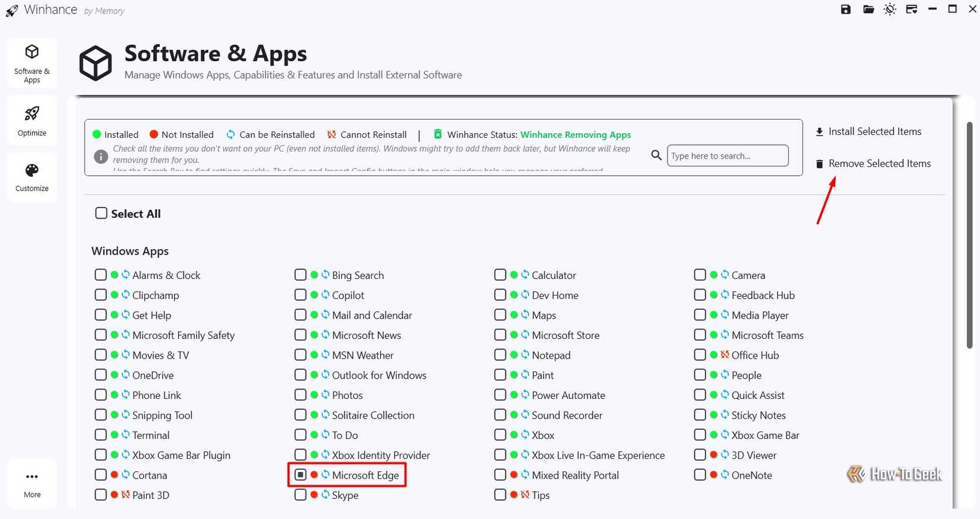Screen dimensions: 980x519
Task: Click the Feedback Hub label
Action: click(763, 295)
